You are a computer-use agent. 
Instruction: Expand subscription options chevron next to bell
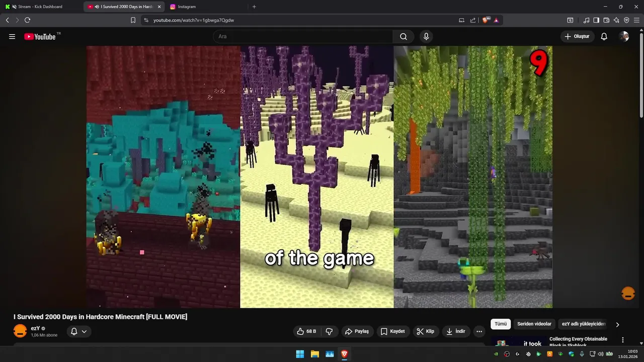pyautogui.click(x=84, y=331)
